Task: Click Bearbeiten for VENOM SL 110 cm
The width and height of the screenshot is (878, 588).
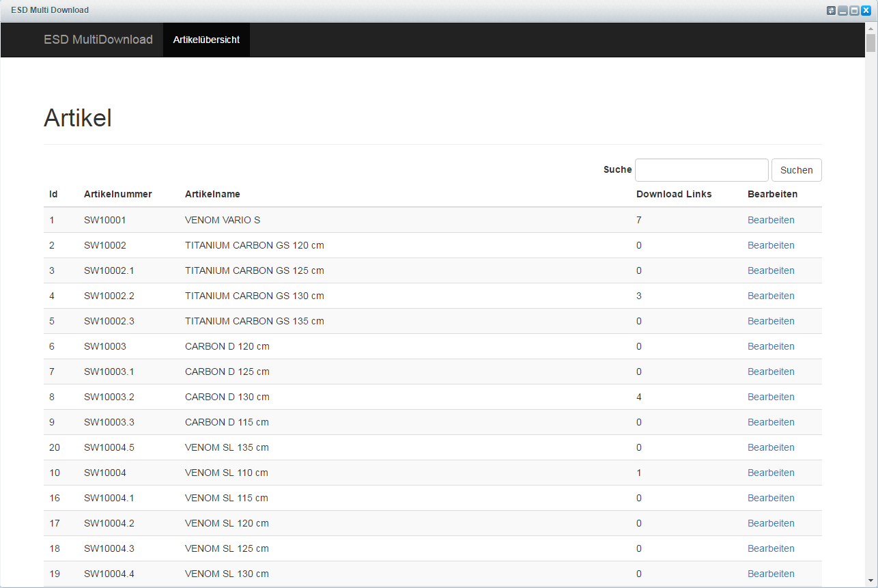Action: pos(771,473)
